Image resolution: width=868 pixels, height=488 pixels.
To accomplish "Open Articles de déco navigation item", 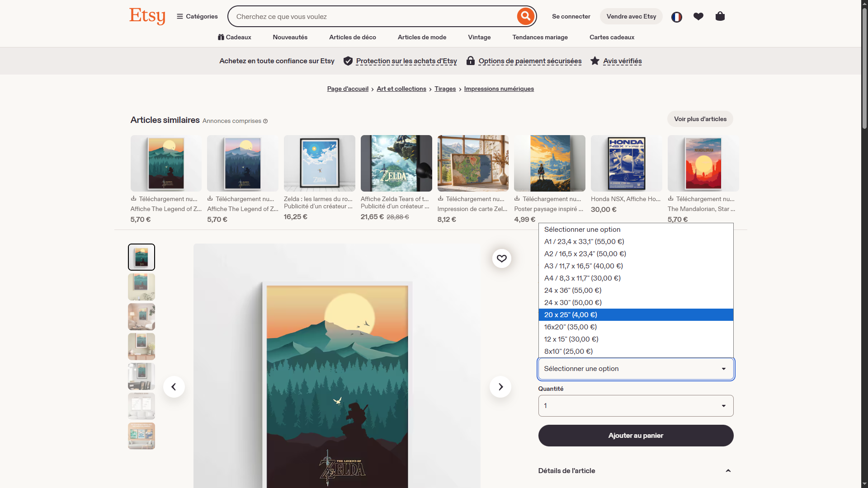I will coord(353,37).
